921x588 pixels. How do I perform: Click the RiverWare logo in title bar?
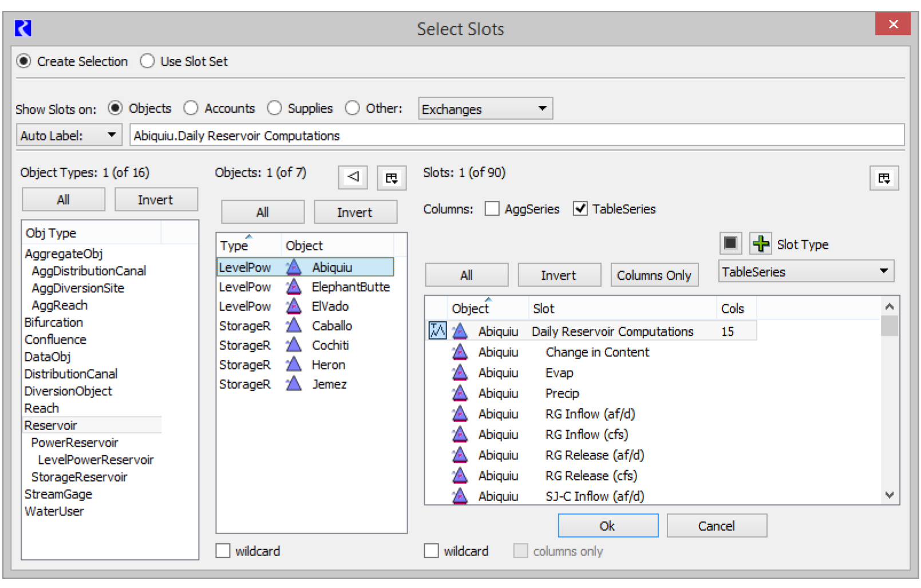click(x=23, y=28)
